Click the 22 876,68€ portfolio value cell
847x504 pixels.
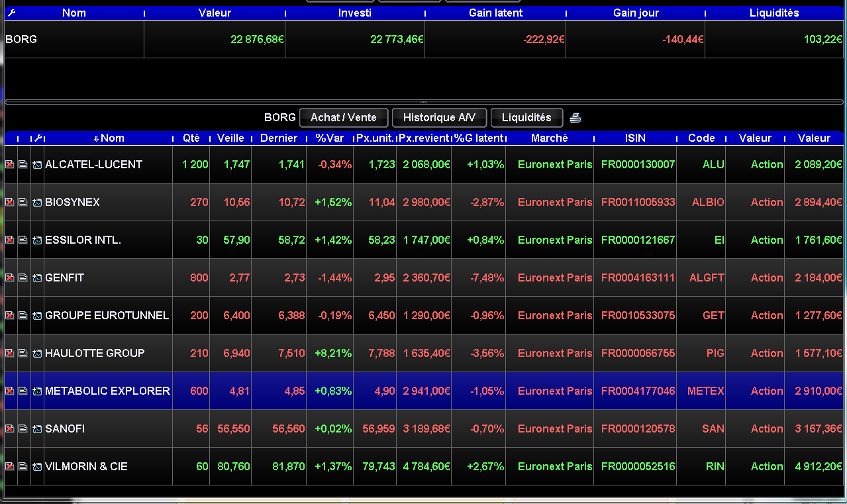click(x=215, y=39)
